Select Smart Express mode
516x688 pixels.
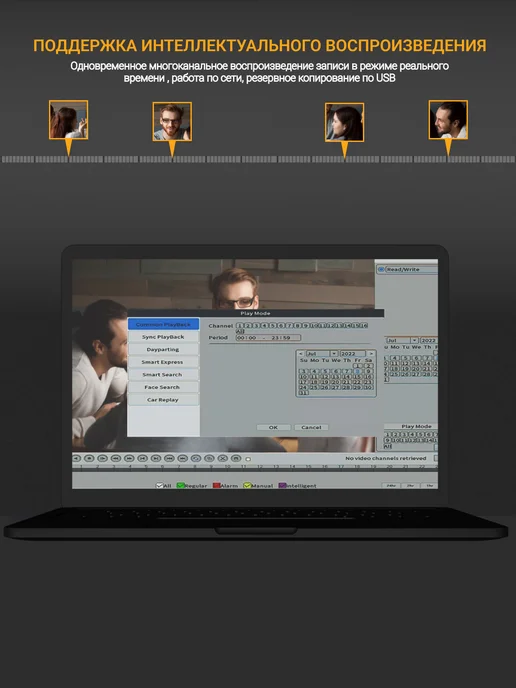[163, 362]
